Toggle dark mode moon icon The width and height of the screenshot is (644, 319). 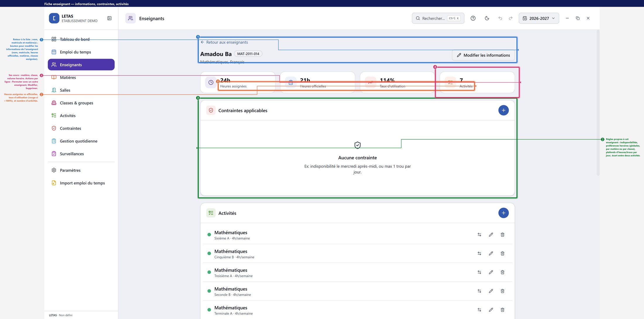pyautogui.click(x=487, y=18)
